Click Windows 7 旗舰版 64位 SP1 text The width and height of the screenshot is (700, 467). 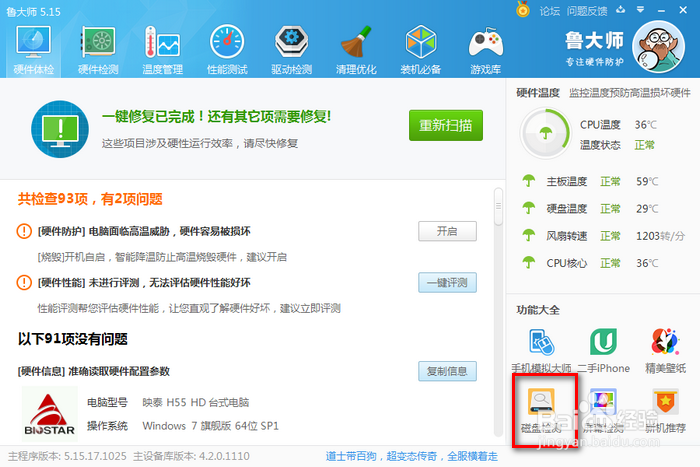[x=210, y=426]
